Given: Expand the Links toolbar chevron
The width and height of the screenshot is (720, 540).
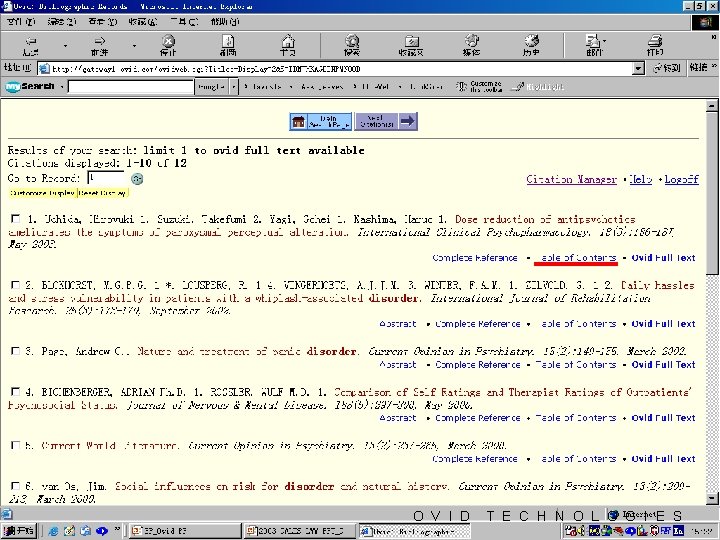Looking at the screenshot, I should click(x=714, y=67).
